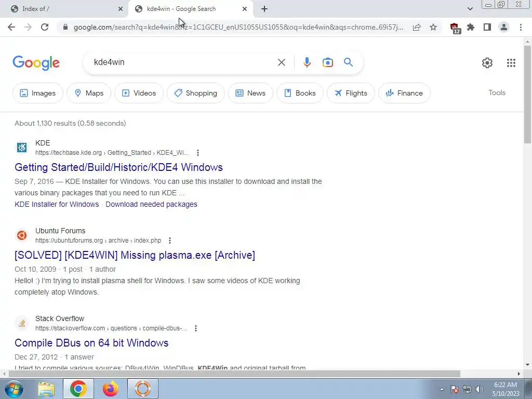Open more options for KDE result

tap(198, 153)
